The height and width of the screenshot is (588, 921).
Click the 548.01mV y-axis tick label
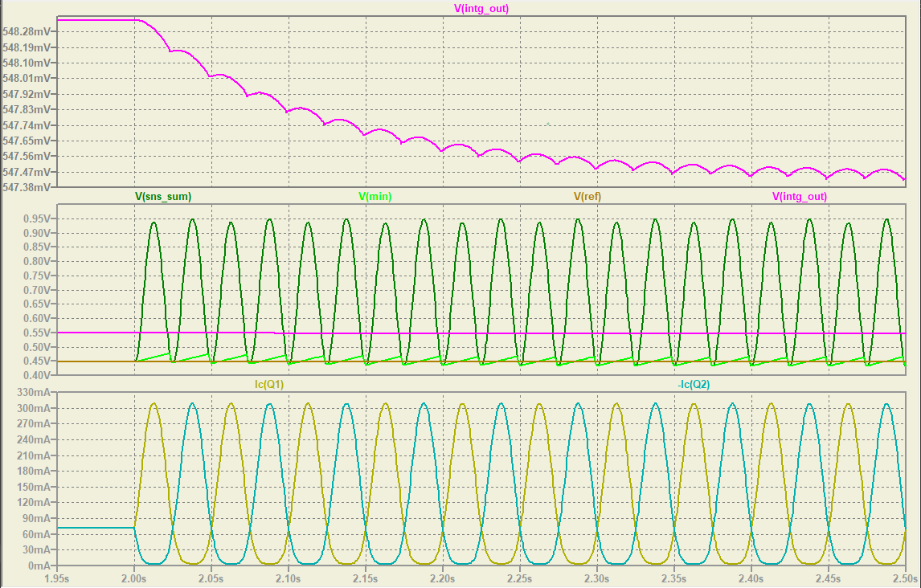(27, 78)
